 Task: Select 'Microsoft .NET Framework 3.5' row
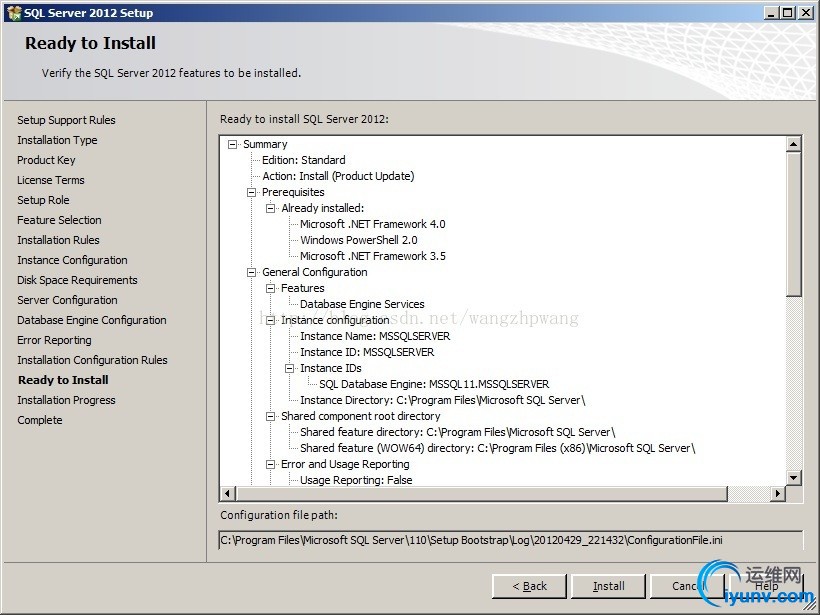[372, 256]
